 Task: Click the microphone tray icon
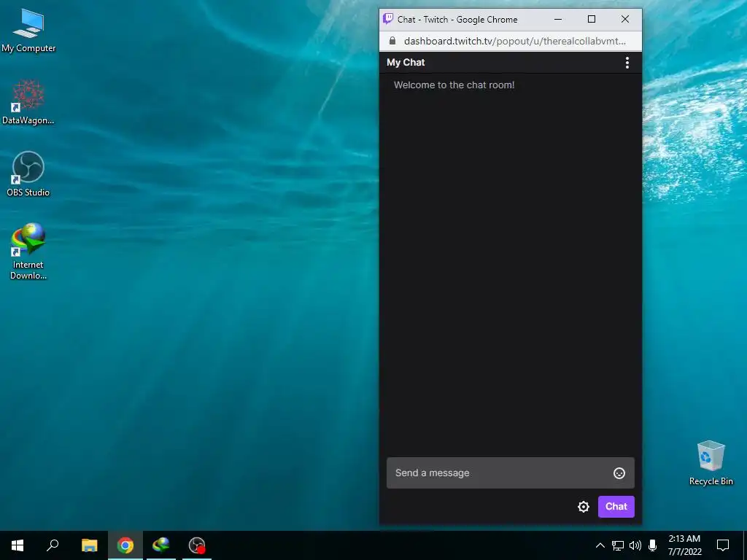point(653,545)
